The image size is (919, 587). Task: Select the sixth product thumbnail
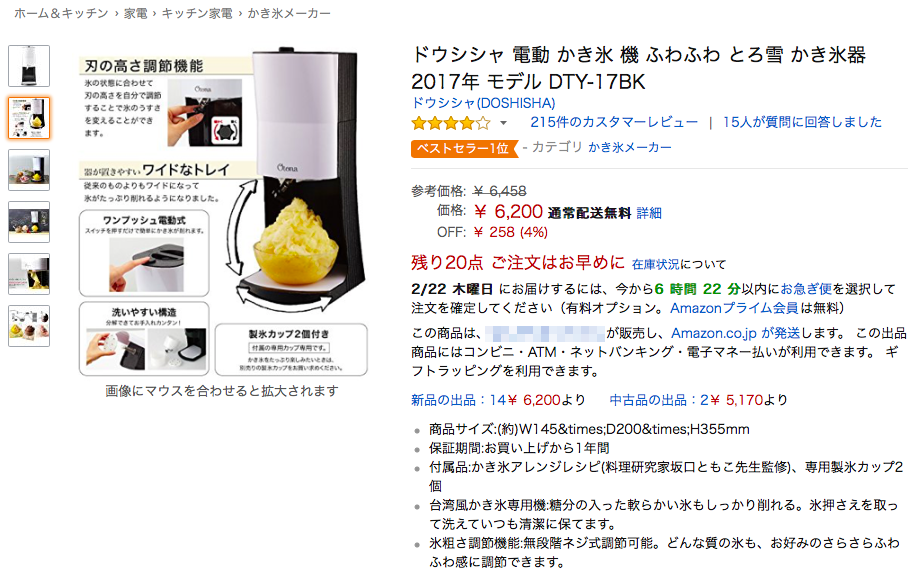(x=29, y=326)
